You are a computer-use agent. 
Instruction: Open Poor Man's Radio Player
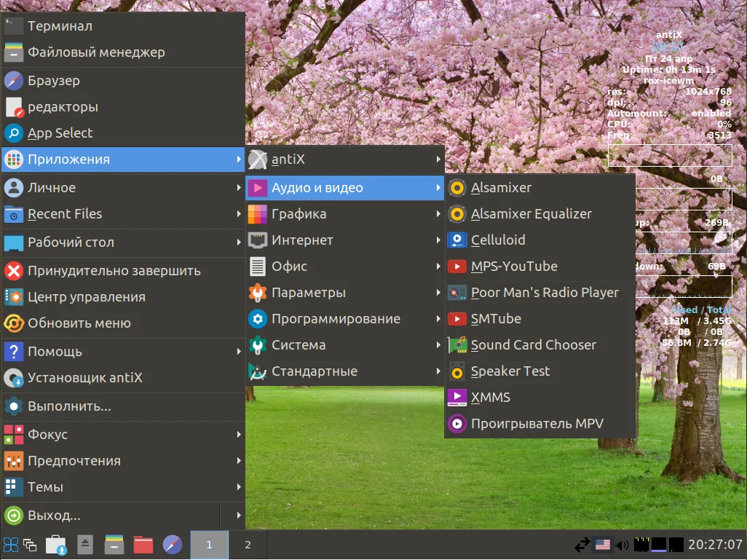click(x=545, y=293)
